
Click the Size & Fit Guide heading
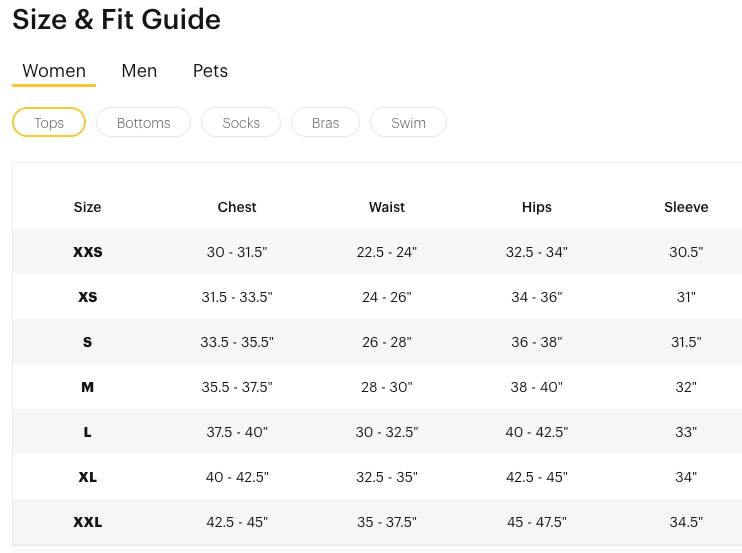click(116, 19)
